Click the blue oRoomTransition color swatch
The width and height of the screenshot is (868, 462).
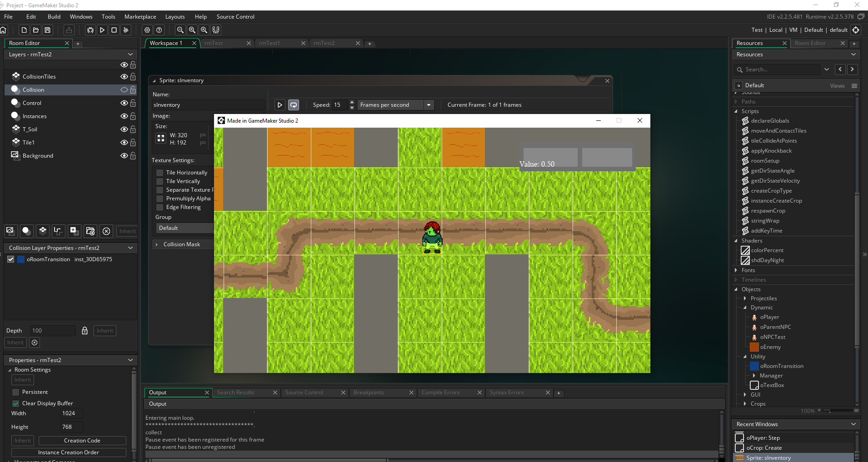click(21, 259)
